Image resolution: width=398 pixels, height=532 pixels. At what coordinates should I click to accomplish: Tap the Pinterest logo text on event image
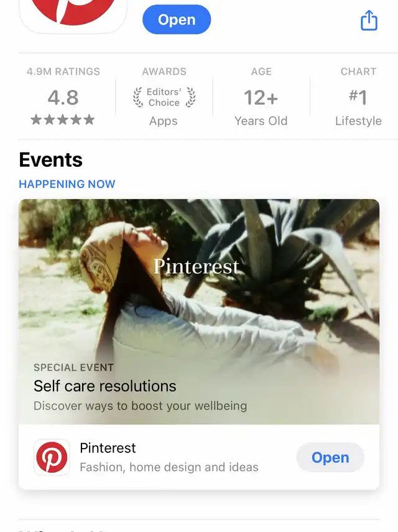(197, 266)
